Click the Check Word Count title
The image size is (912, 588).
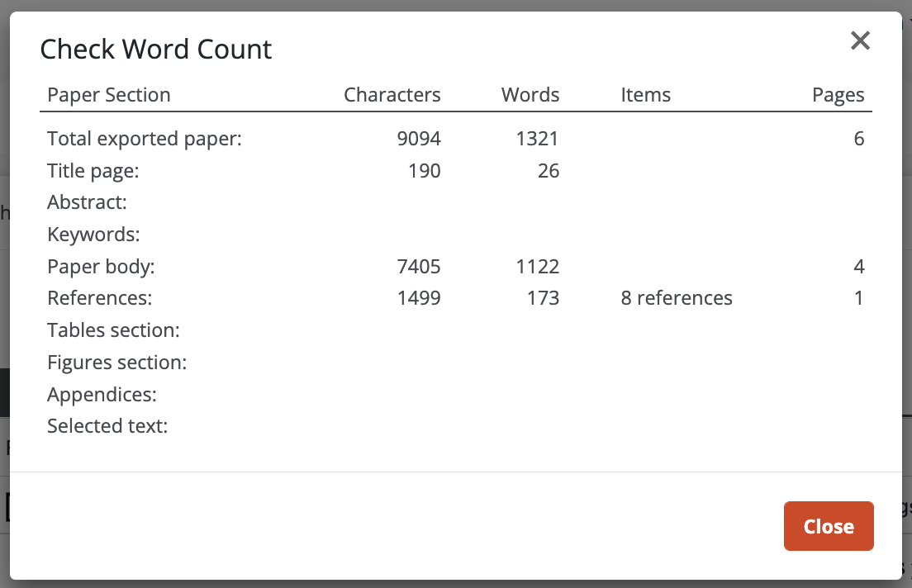(156, 50)
